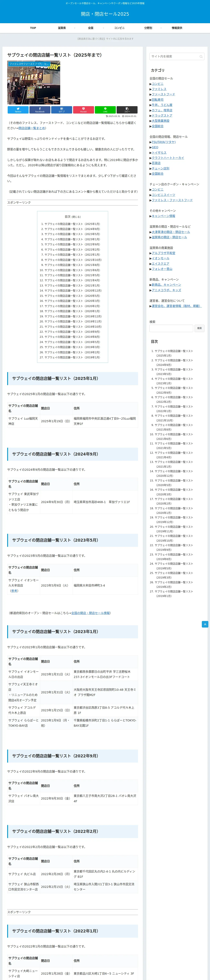Open 運営会社、運営者情報 link

[176, 306]
